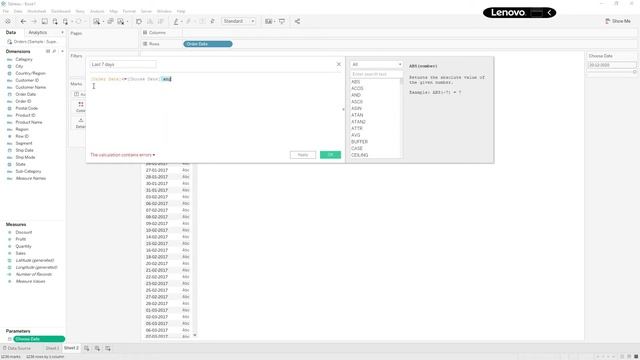The width and height of the screenshot is (640, 360).
Task: Select the Sheet 2 tab
Action: (x=71, y=348)
